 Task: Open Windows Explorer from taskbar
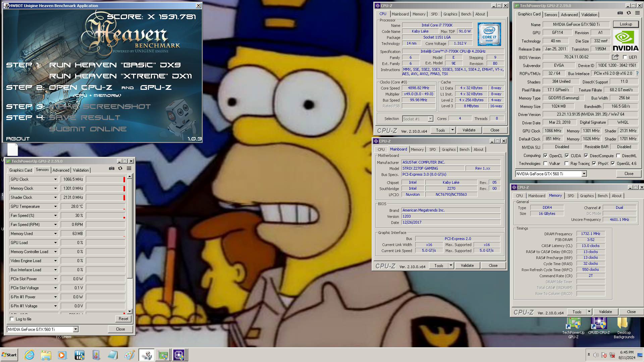click(x=46, y=355)
